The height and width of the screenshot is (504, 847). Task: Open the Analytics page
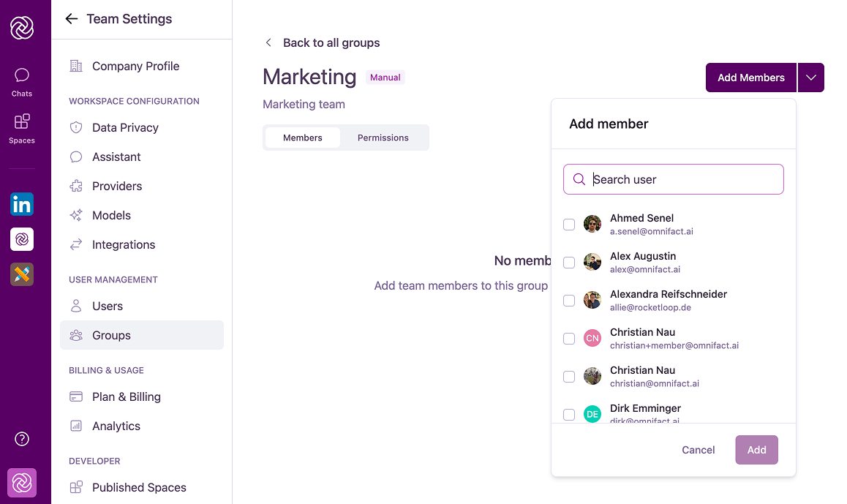pyautogui.click(x=141, y=426)
